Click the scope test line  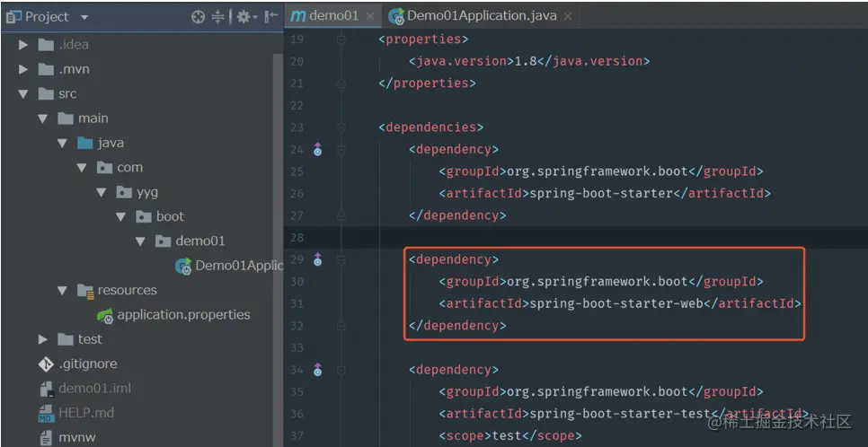point(510,436)
